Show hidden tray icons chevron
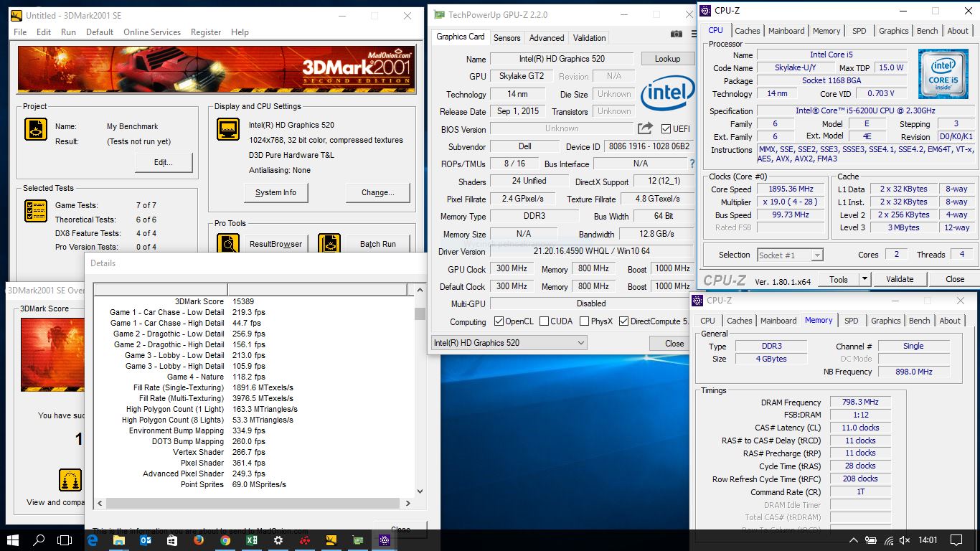 tap(853, 540)
